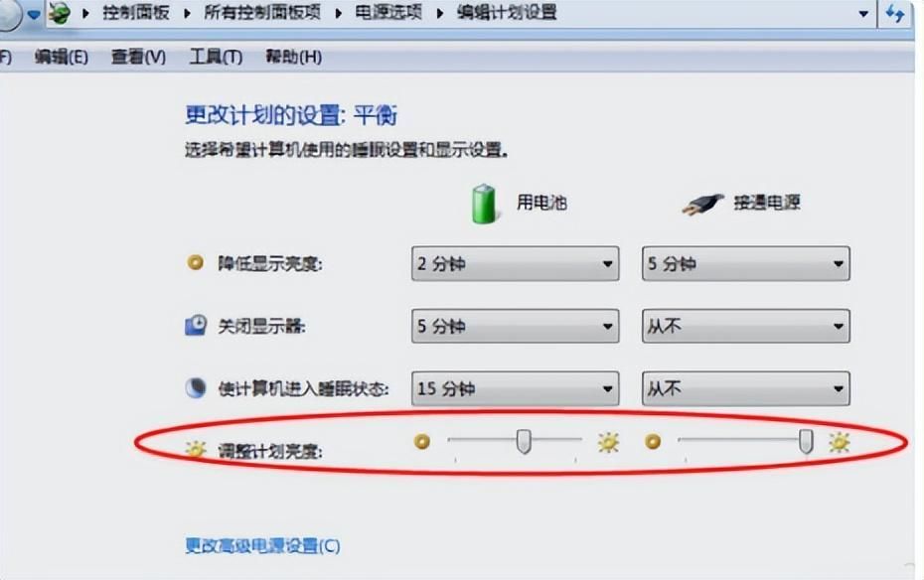924x580 pixels.
Task: Click the green battery icon
Action: (x=484, y=205)
